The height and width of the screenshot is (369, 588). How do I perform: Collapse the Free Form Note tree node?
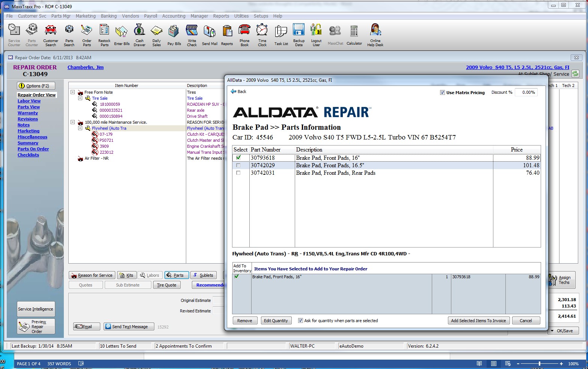click(73, 92)
